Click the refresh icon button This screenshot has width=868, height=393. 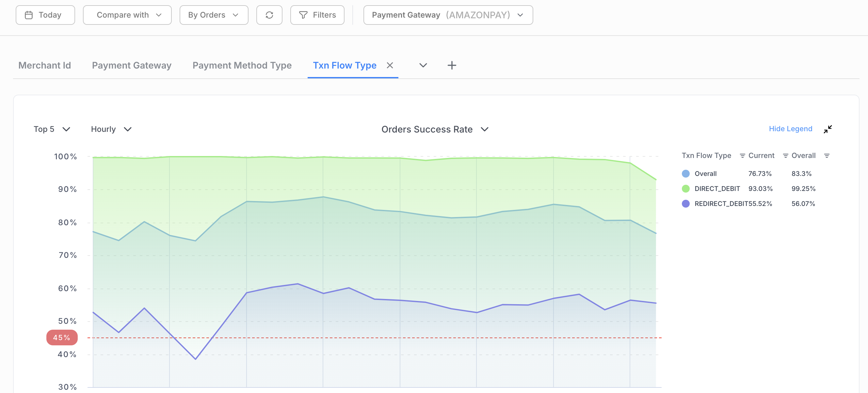[269, 15]
